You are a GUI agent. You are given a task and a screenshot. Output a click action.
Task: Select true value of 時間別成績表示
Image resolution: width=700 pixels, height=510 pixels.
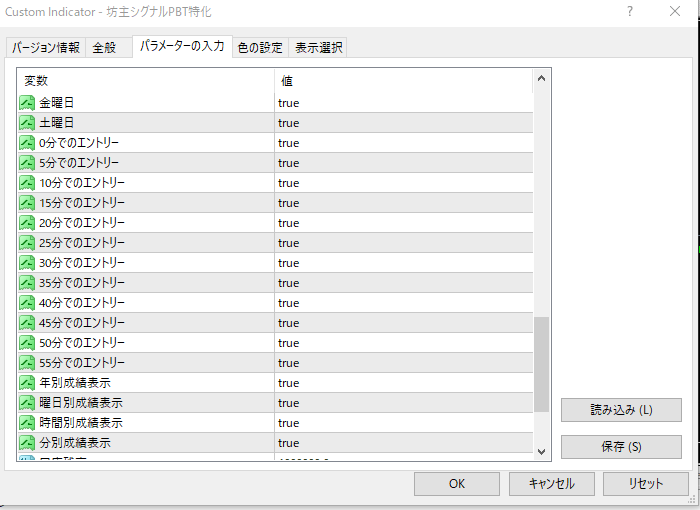288,423
